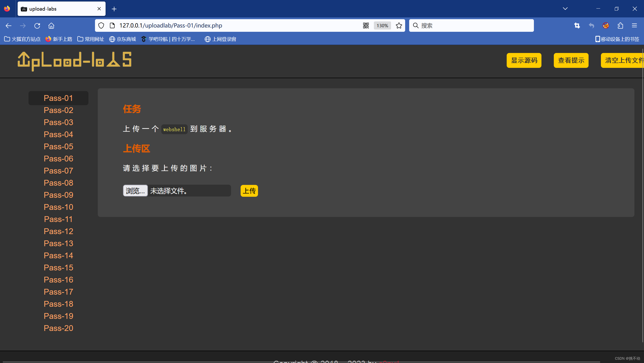Click the 浏览... file browse button

click(135, 191)
